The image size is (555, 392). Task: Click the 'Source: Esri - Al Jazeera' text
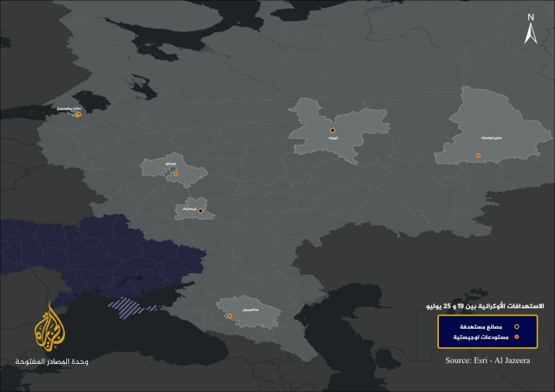pos(487,360)
